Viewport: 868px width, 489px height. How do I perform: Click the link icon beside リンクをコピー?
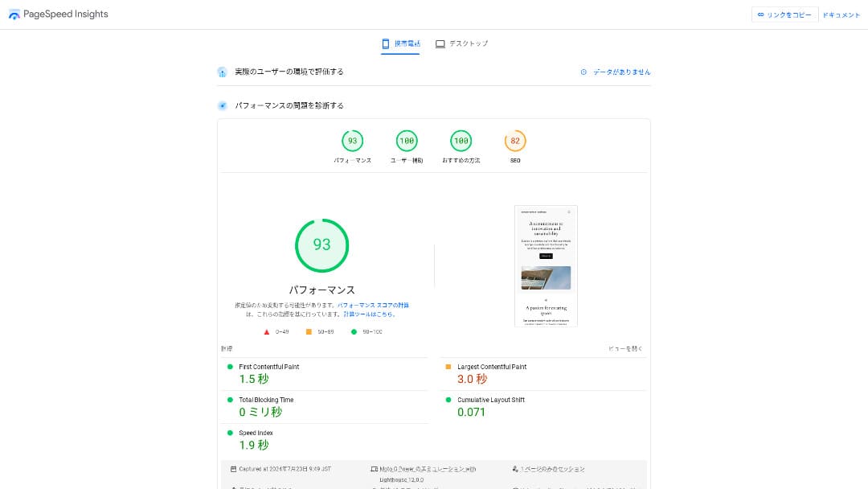pos(760,14)
